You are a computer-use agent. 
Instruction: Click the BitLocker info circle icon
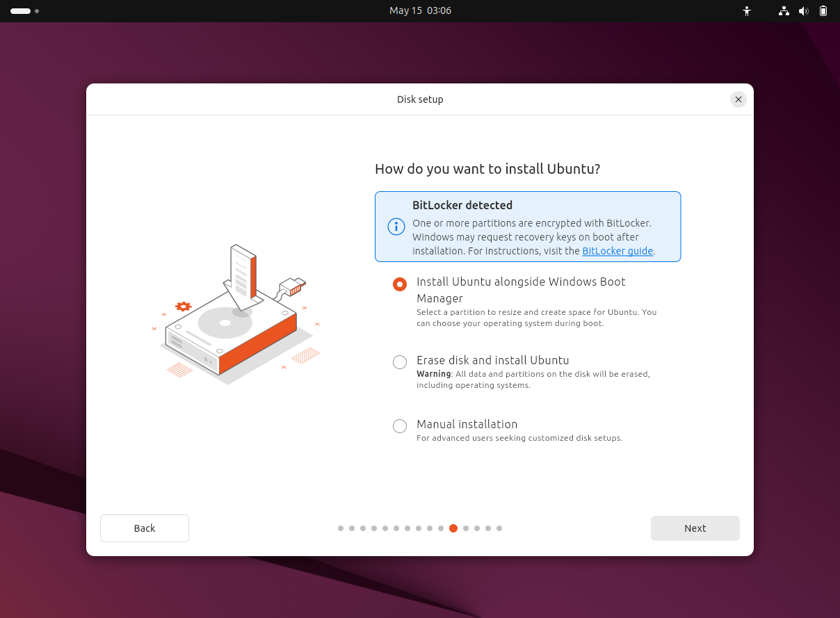[396, 227]
